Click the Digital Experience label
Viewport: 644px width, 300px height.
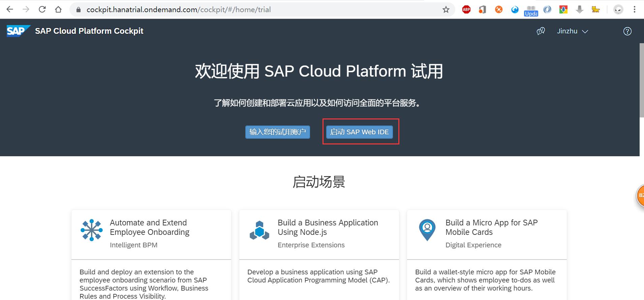tap(473, 245)
